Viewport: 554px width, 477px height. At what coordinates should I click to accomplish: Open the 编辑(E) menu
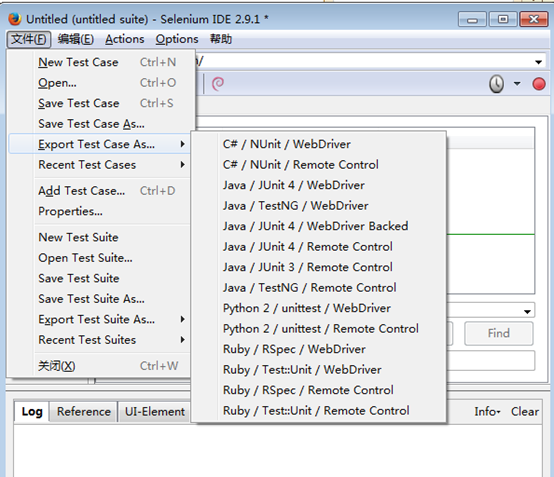click(x=76, y=39)
